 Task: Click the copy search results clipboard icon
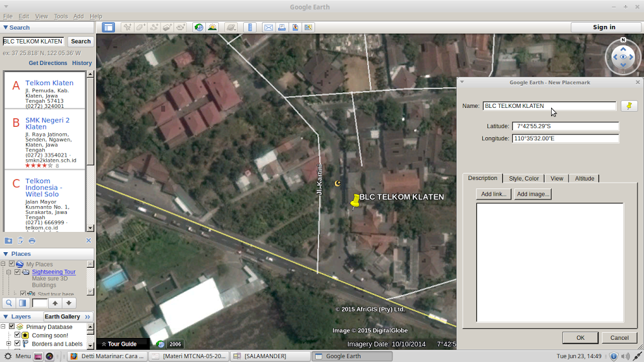20,240
